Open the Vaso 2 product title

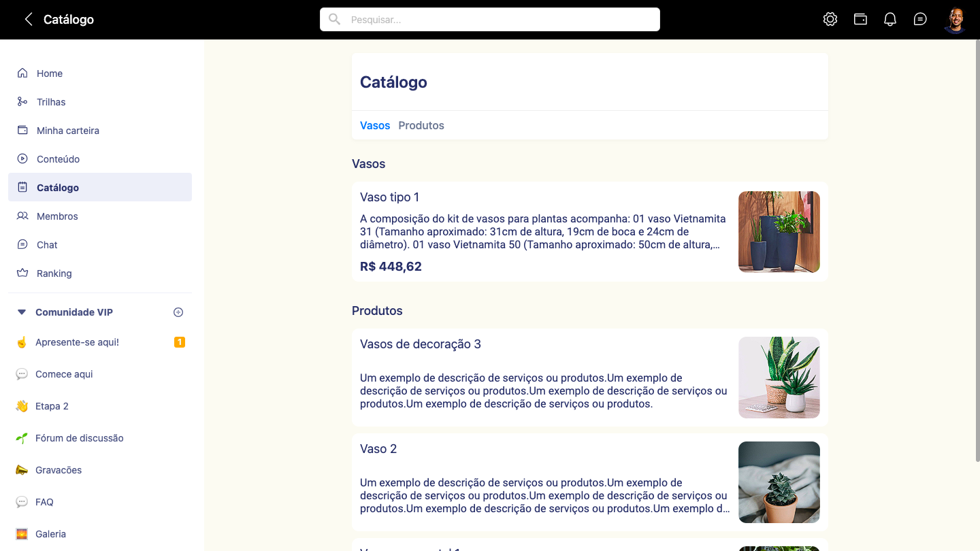378,449
